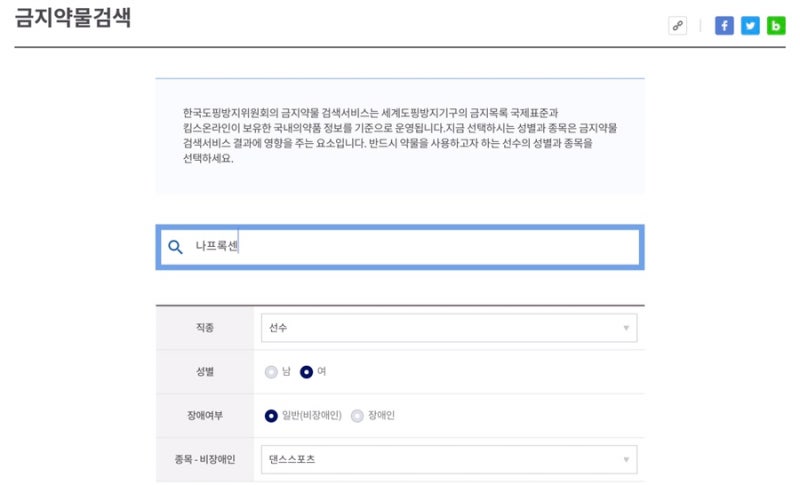Click the copy link URL icon
800x485 pixels.
pos(678,26)
